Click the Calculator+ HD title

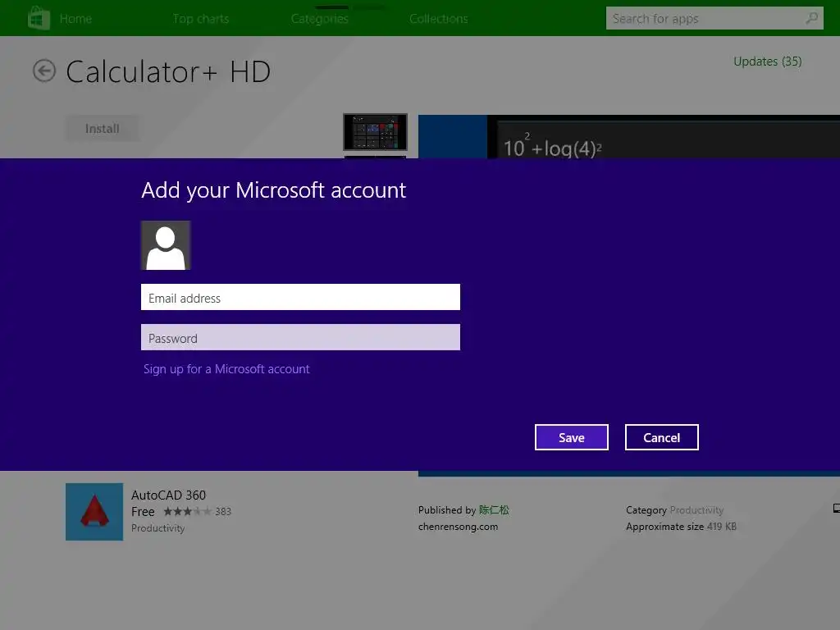coord(168,72)
